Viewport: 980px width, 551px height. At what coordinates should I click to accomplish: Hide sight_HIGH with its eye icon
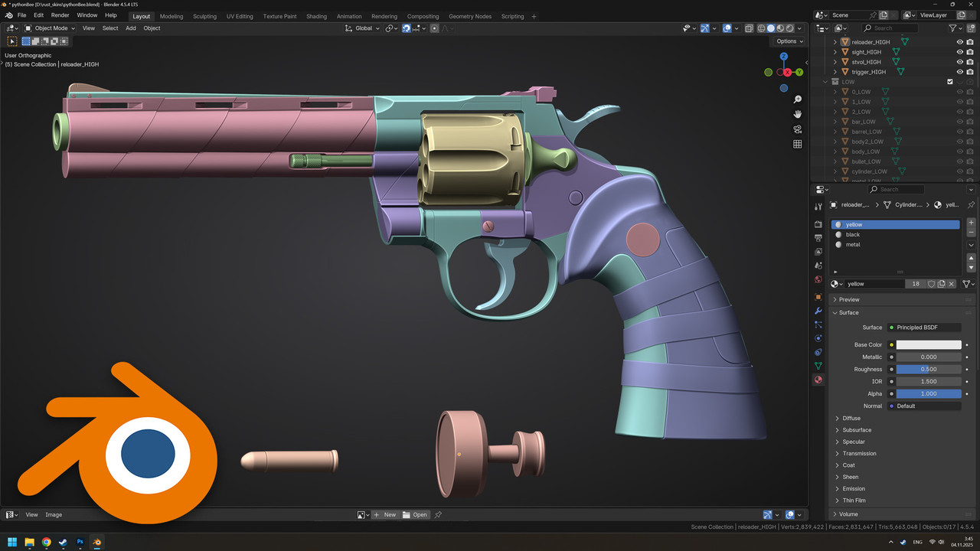click(960, 52)
